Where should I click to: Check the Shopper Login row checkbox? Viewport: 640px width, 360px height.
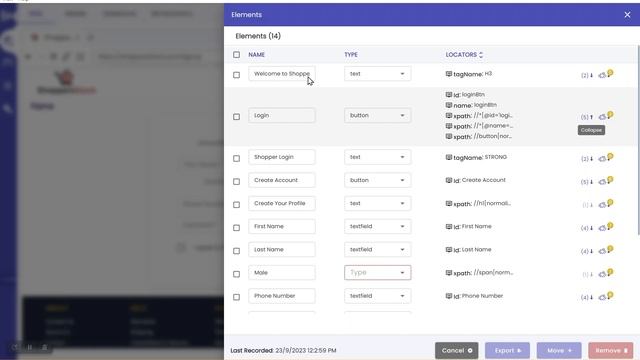(x=236, y=158)
